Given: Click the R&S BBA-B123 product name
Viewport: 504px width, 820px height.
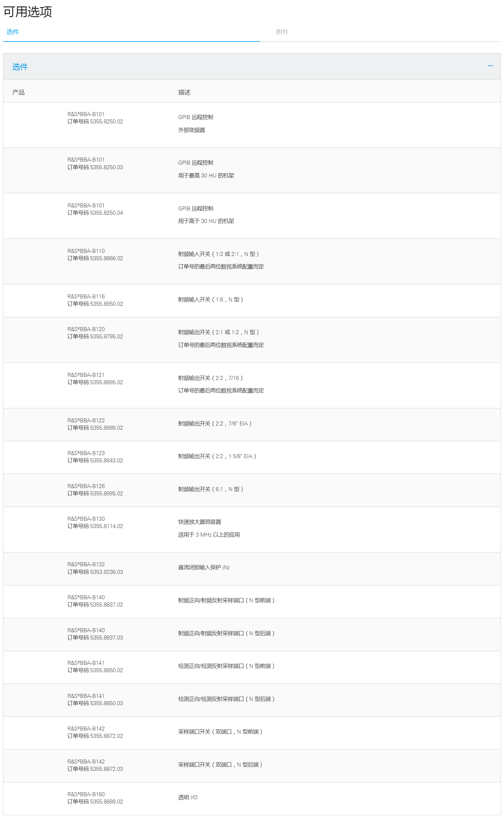Looking at the screenshot, I should [x=86, y=453].
